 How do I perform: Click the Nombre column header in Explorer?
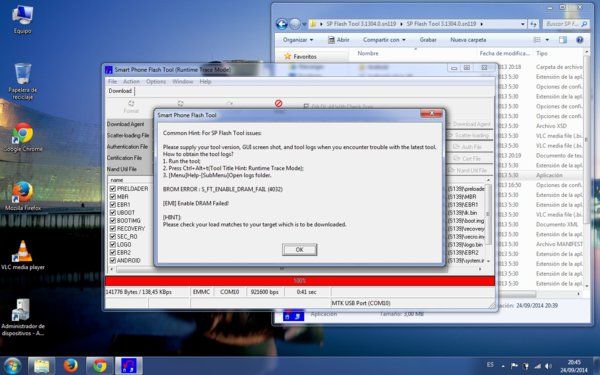click(368, 54)
